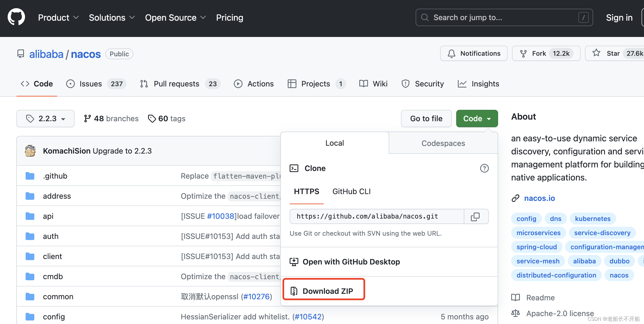
Task: Click the auth folder icon
Action: coord(30,236)
